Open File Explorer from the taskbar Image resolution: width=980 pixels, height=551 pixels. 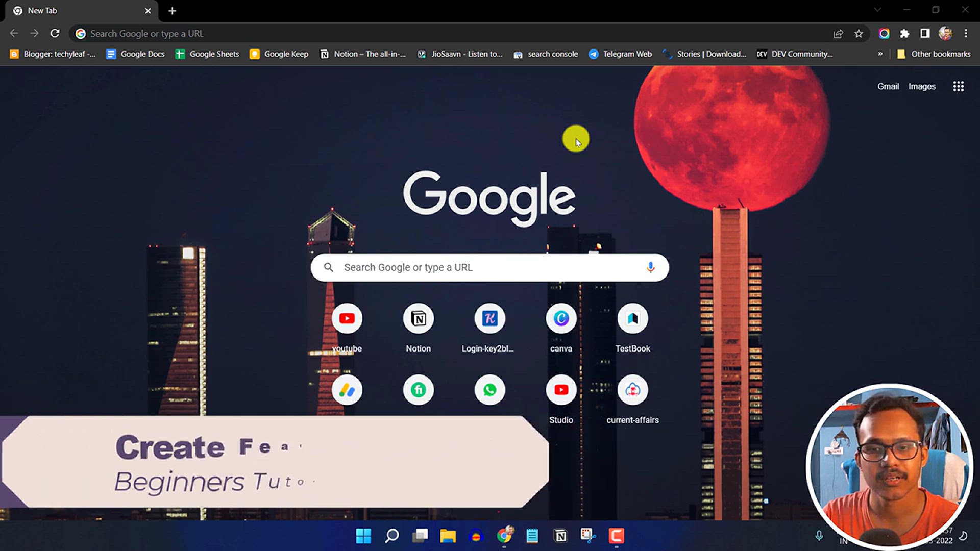(x=448, y=536)
